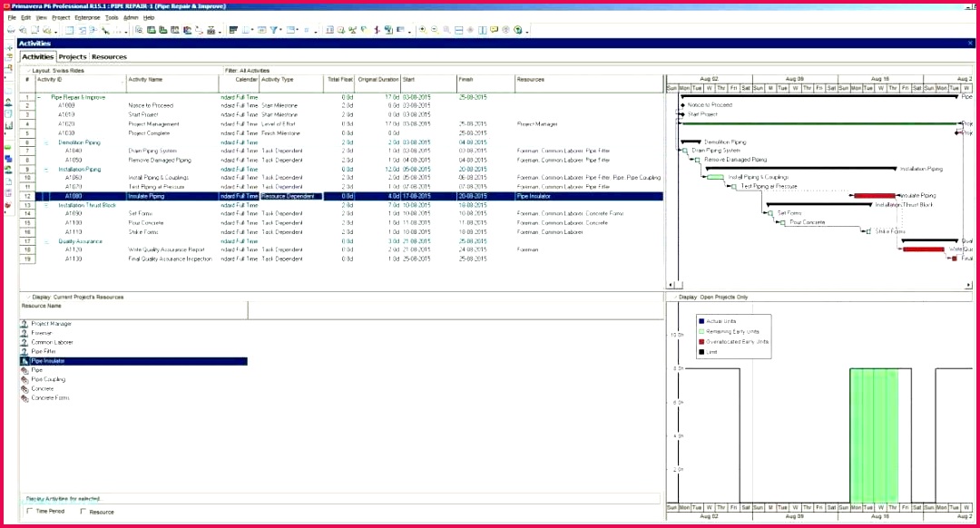Open the Display: Open Projects Only dropdown
Image resolution: width=980 pixels, height=528 pixels.
(710, 297)
